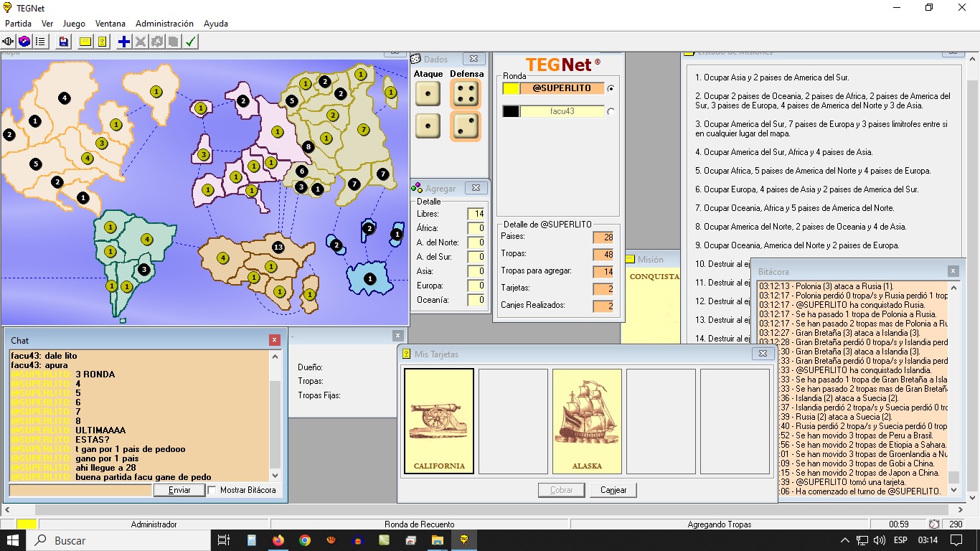This screenshot has height=551, width=980.
Task: Enable the Mostrar Bitácora checkbox
Action: [212, 490]
